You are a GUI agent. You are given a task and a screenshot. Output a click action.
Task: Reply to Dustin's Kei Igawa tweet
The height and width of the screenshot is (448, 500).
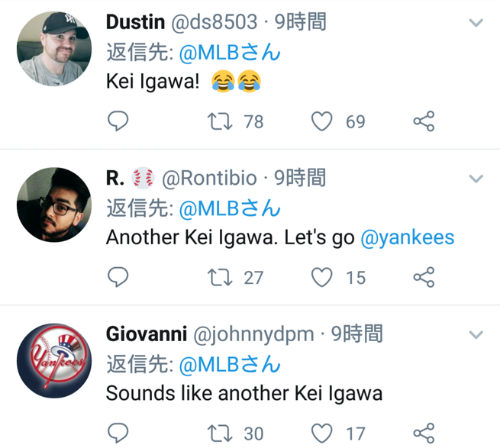coord(118,121)
